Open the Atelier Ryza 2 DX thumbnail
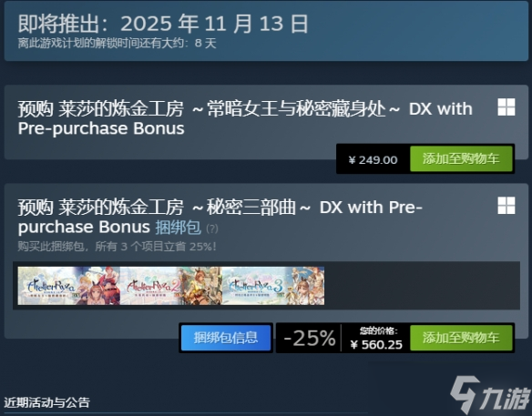This screenshot has width=532, height=416. [x=171, y=286]
